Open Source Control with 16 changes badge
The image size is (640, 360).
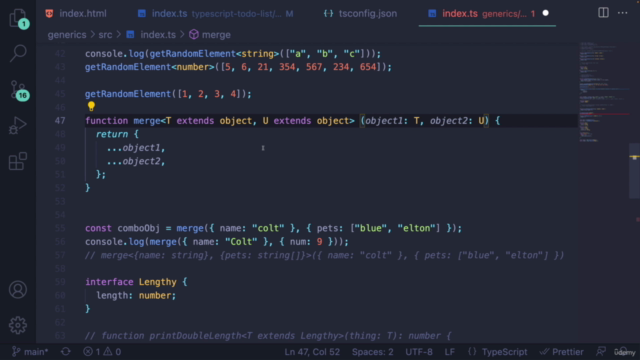[19, 90]
